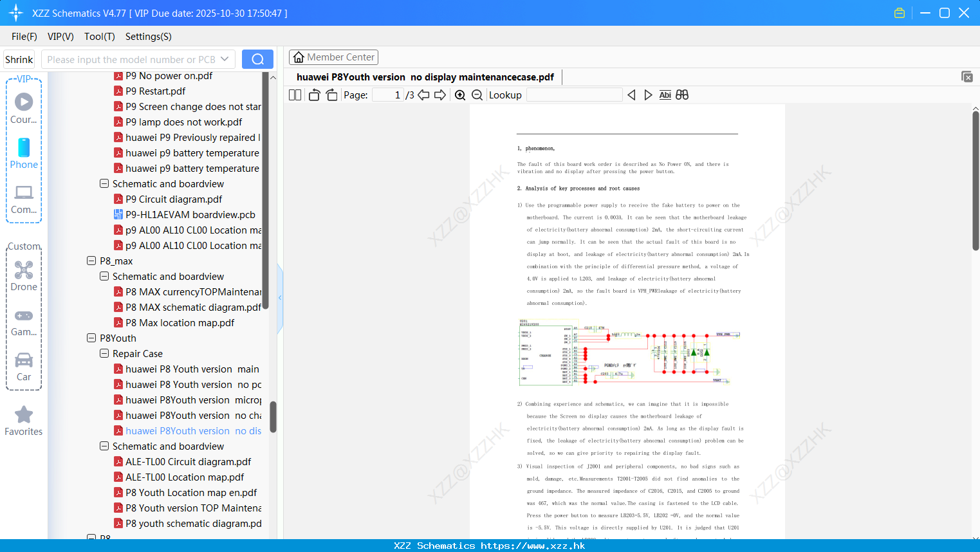Click the circuit diagram image in PDF
This screenshot has height=552, width=980.
(629, 352)
